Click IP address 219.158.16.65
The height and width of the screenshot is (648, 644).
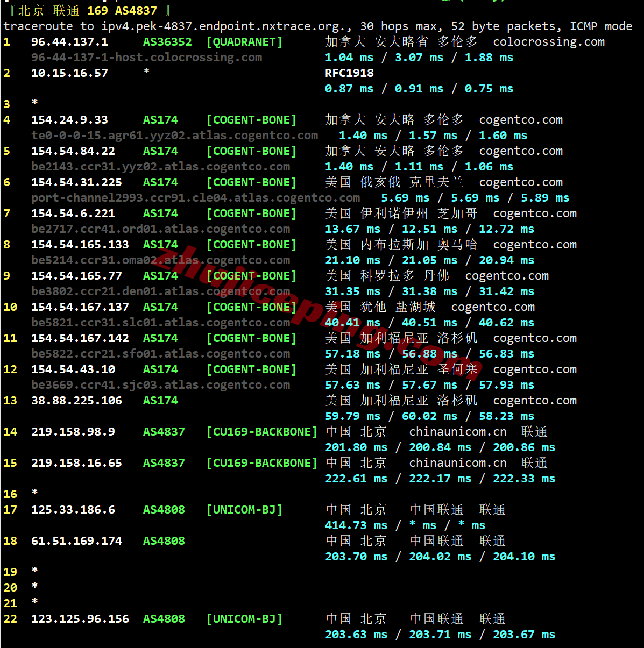click(76, 463)
